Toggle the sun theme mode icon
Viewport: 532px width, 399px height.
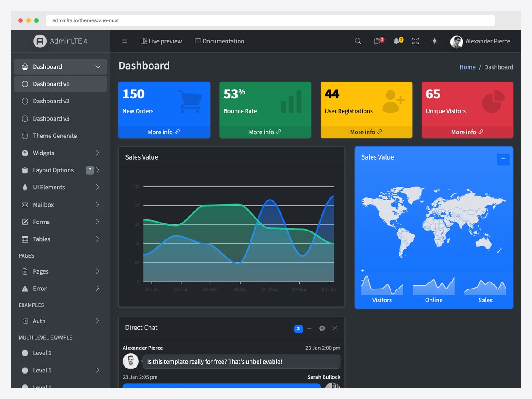click(x=434, y=41)
